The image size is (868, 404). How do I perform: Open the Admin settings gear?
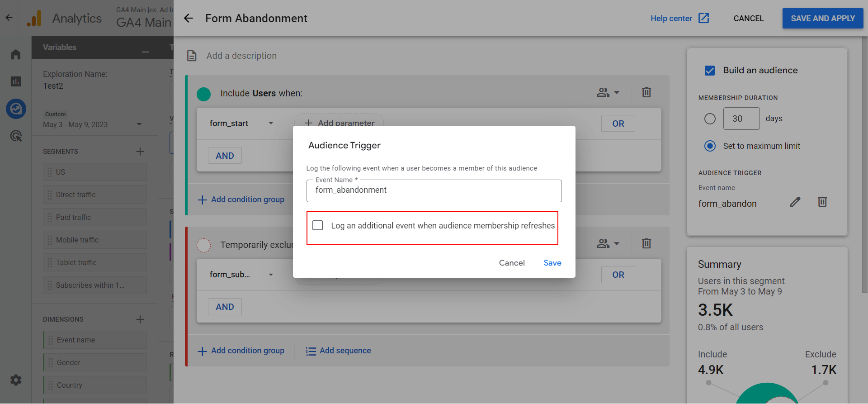tap(16, 380)
